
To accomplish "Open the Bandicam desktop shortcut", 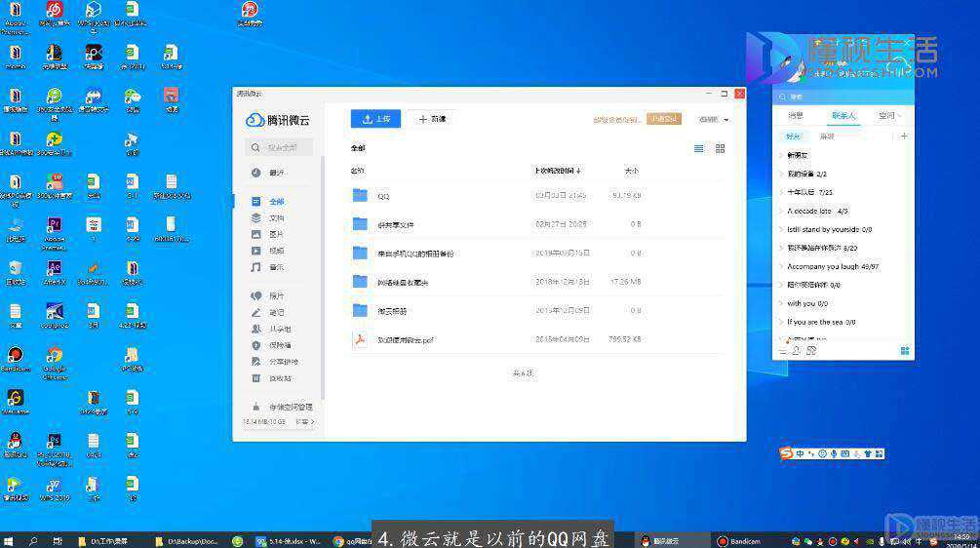I will [15, 359].
